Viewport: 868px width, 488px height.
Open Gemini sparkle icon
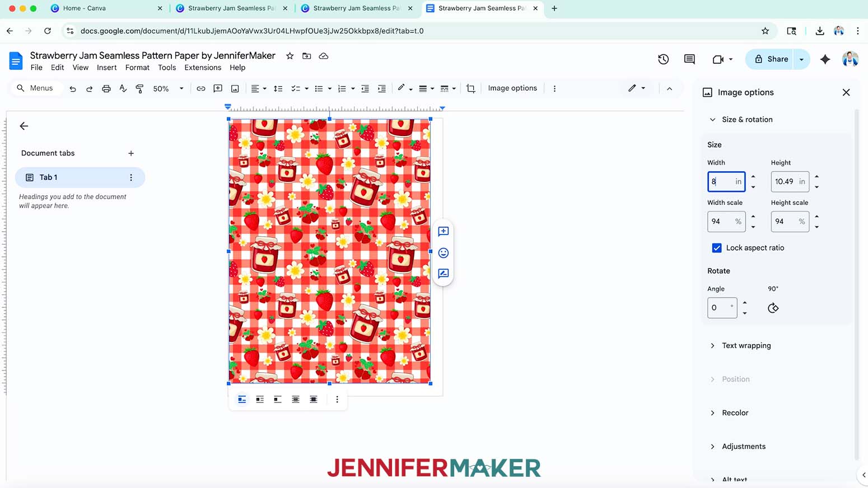click(x=825, y=59)
